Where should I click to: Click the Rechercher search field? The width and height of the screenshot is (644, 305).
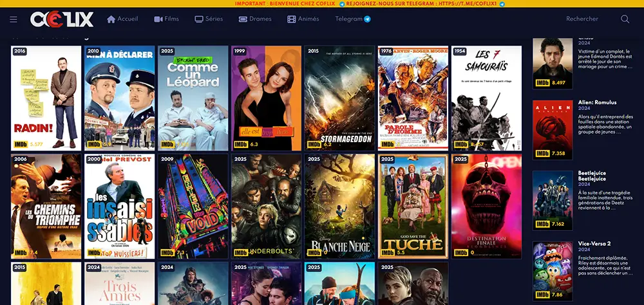tap(582, 19)
